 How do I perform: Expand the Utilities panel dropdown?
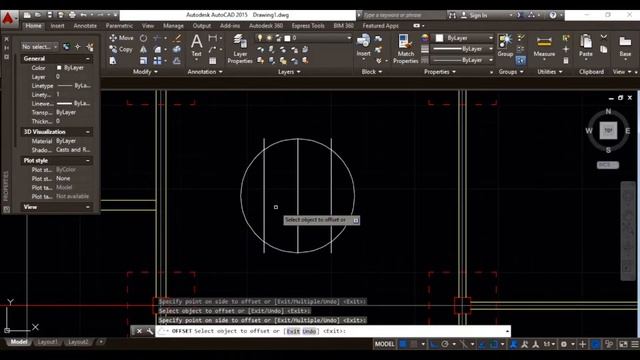pos(549,72)
